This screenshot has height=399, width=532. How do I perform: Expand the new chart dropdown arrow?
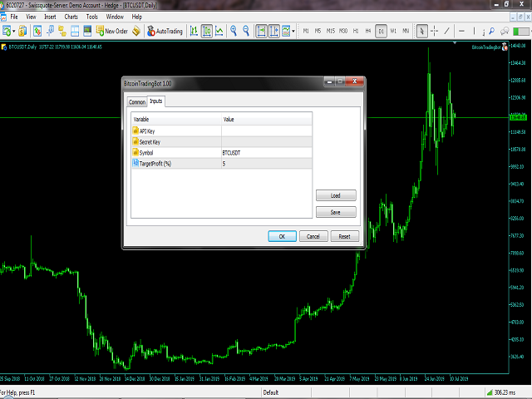point(14,31)
